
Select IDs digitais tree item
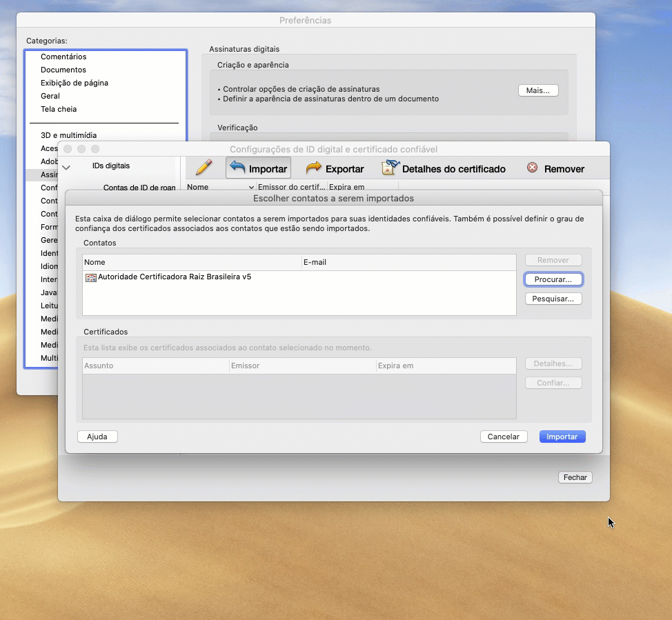[x=110, y=166]
